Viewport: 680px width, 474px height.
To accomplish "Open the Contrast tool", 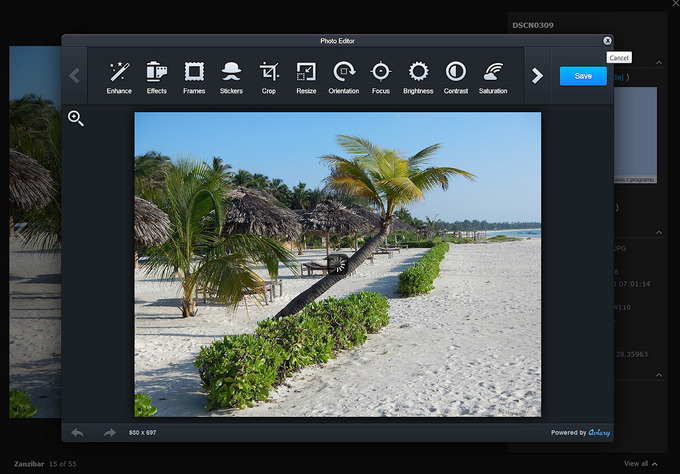I will [x=456, y=77].
